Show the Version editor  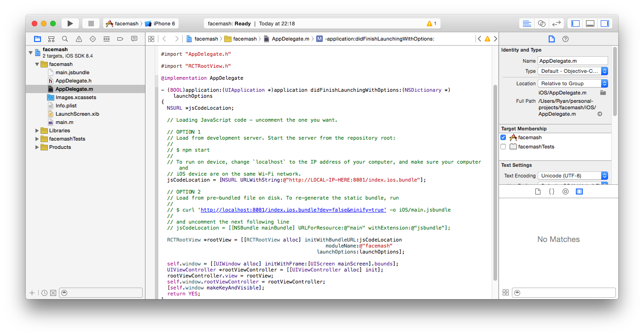point(556,24)
